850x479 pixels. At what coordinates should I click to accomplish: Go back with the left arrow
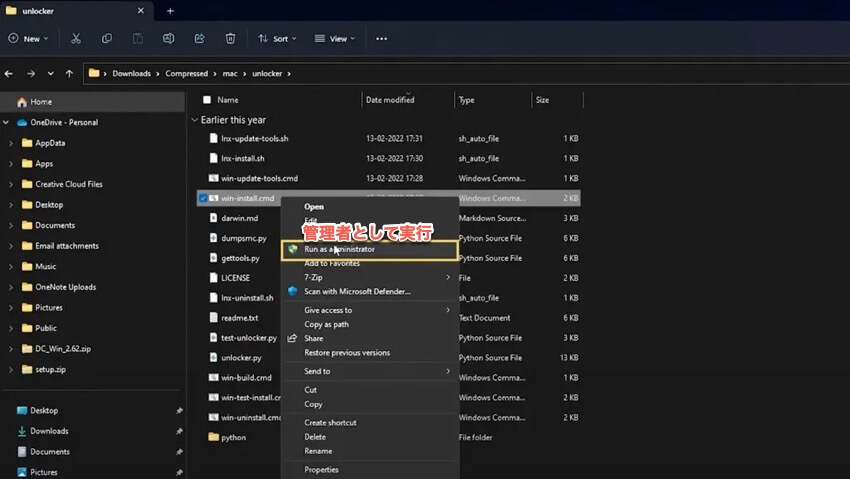[x=9, y=73]
